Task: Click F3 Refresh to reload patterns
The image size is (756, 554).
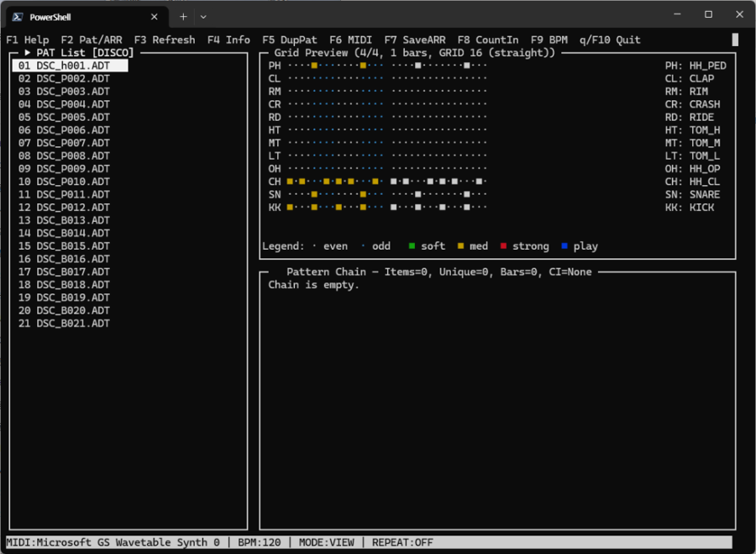Action: [x=165, y=39]
